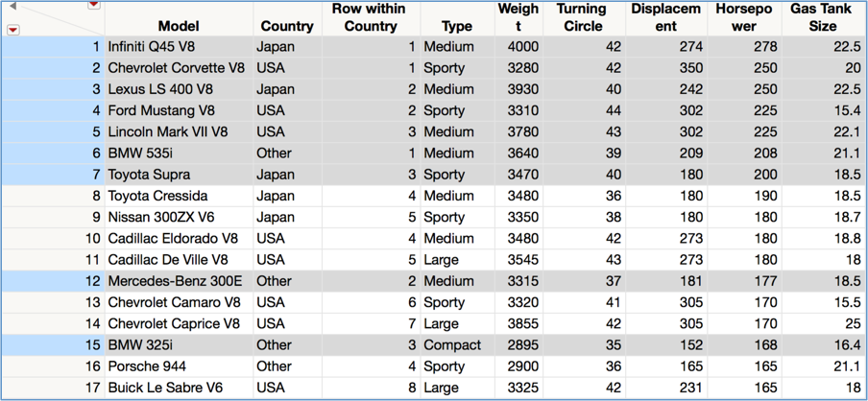Open the columns red triangle menu

[93, 5]
